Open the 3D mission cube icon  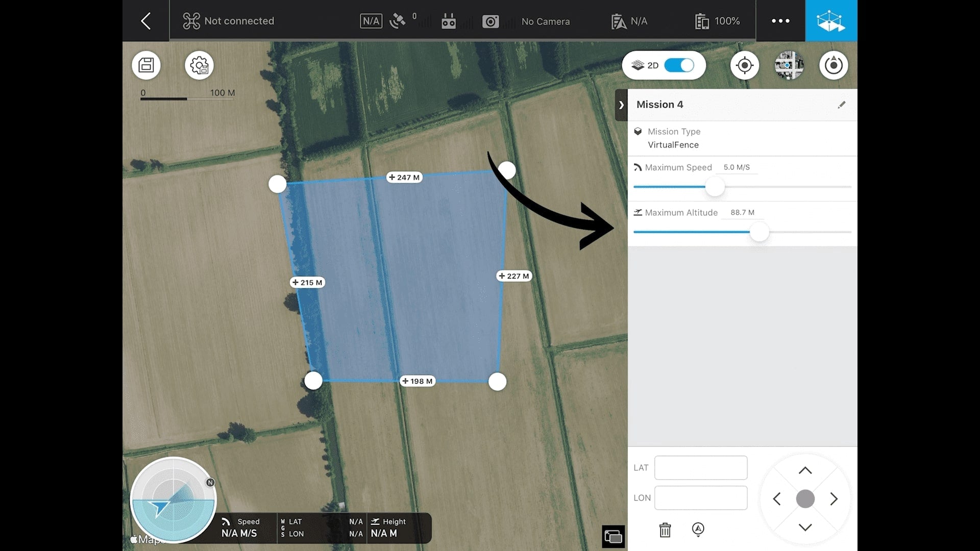click(831, 21)
